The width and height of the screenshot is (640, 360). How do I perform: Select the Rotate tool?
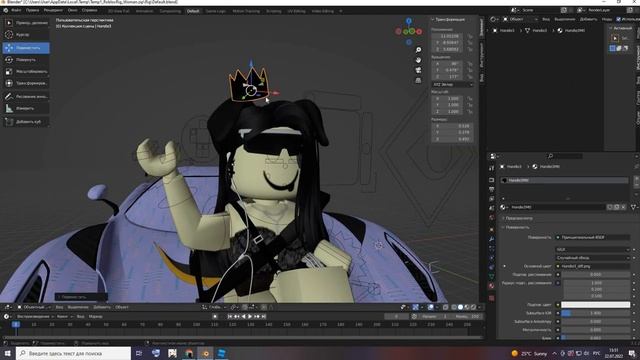(26, 60)
